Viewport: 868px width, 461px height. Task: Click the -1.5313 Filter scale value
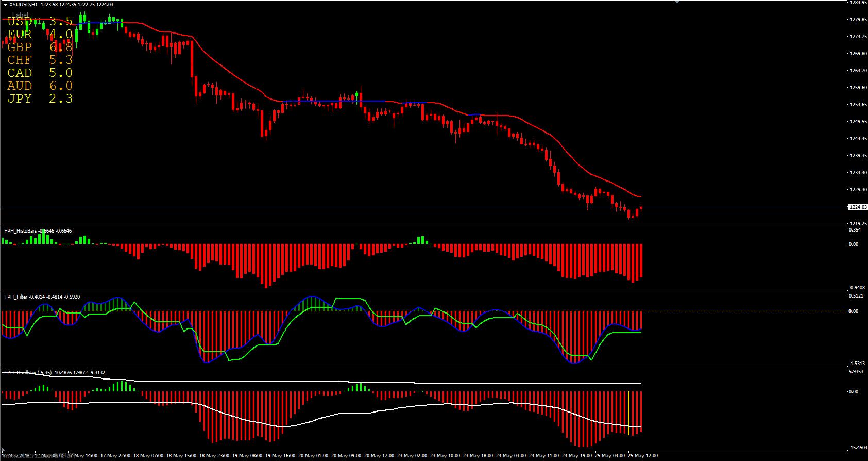click(857, 363)
